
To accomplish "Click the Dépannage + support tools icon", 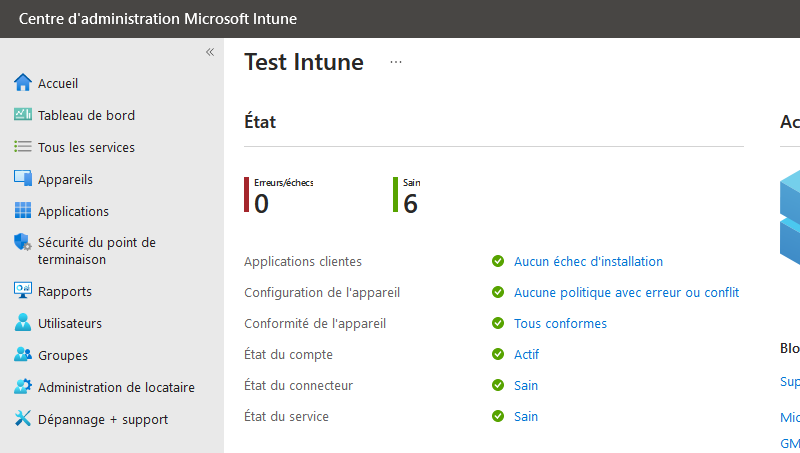I will pos(23,419).
